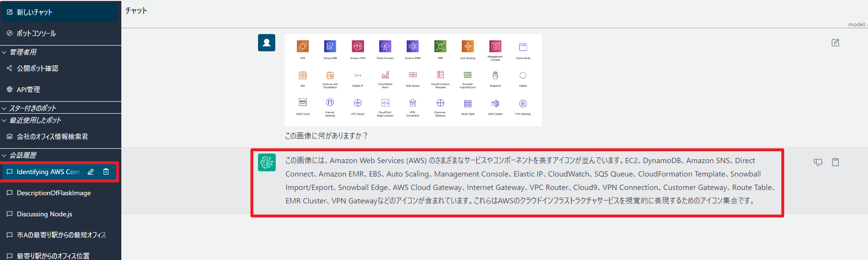Click the speech bubble icon beside Discussing Node.js

[x=10, y=214]
